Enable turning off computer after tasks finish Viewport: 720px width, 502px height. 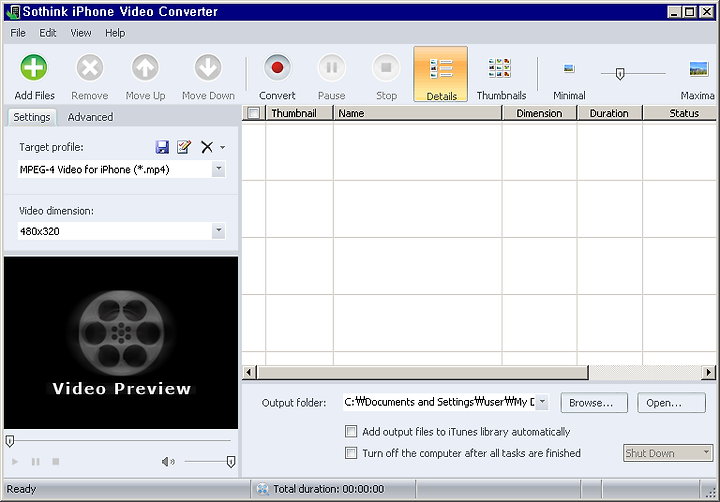351,453
